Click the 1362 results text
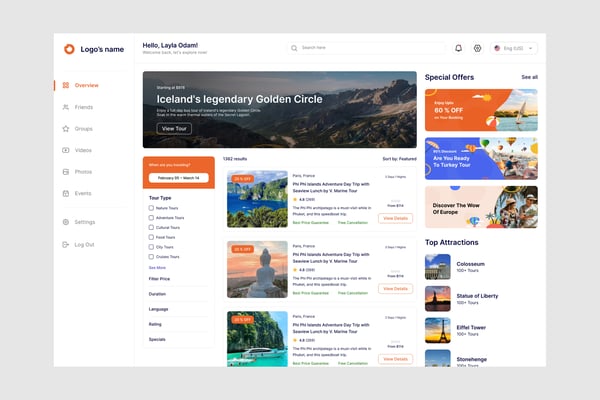600x400 pixels. click(x=235, y=159)
